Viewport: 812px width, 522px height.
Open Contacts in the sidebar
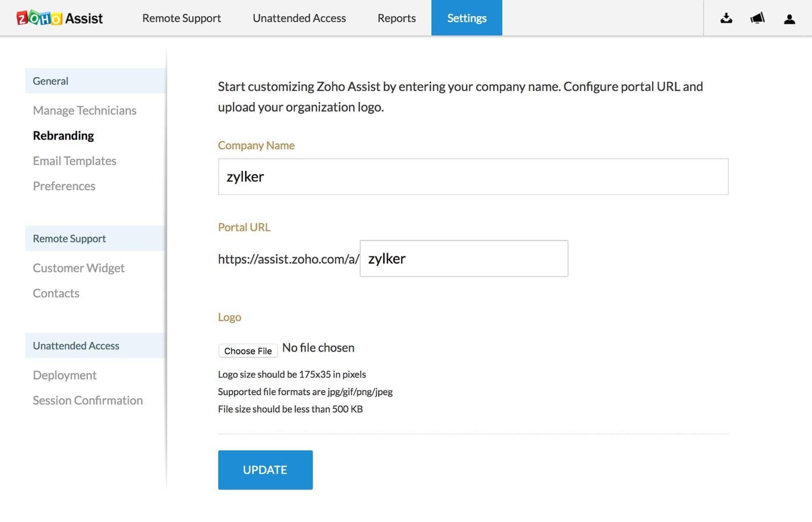56,293
